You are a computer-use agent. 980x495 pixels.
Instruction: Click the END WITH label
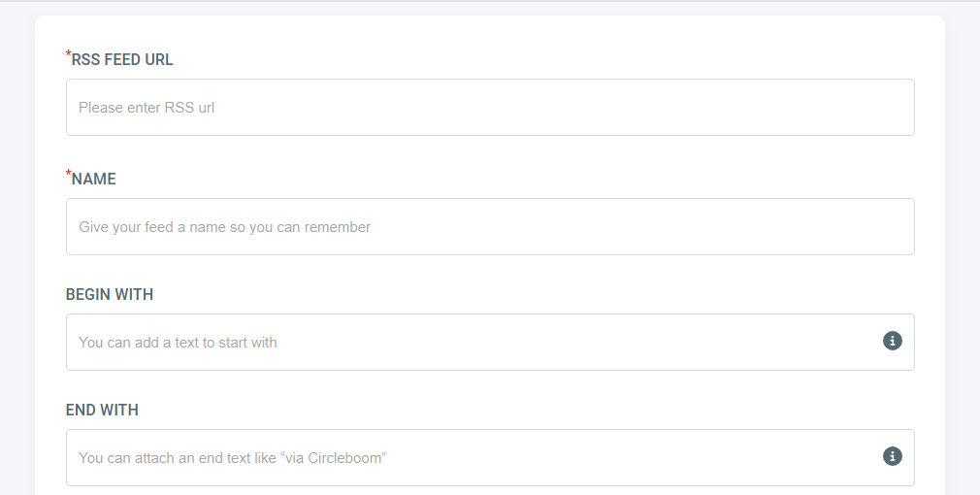point(102,410)
